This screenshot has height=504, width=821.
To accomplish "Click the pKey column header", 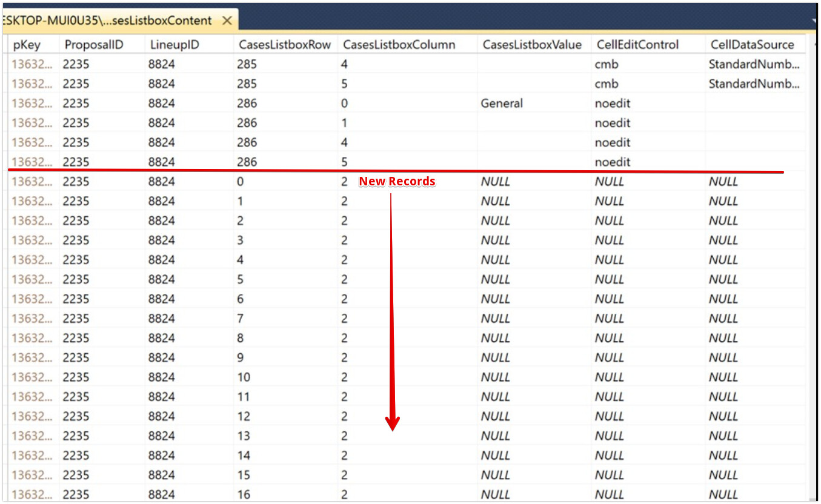I will point(27,44).
